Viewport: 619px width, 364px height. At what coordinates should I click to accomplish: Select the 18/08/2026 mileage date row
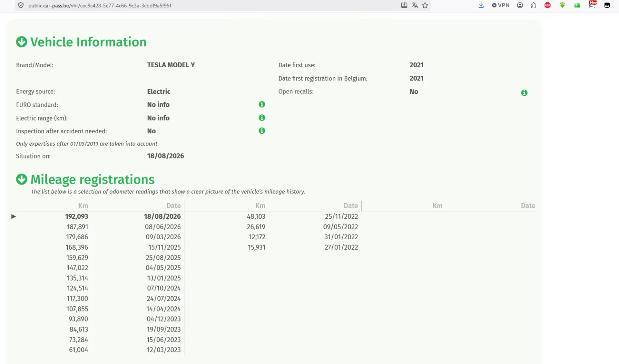click(96, 216)
